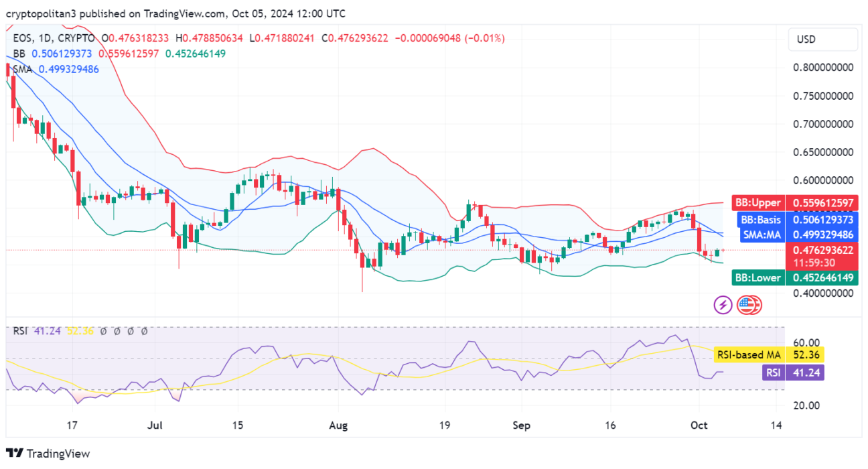Viewport: 868px width, 469px height.
Task: Click the 0.800000000 price axis tick
Action: pos(822,68)
